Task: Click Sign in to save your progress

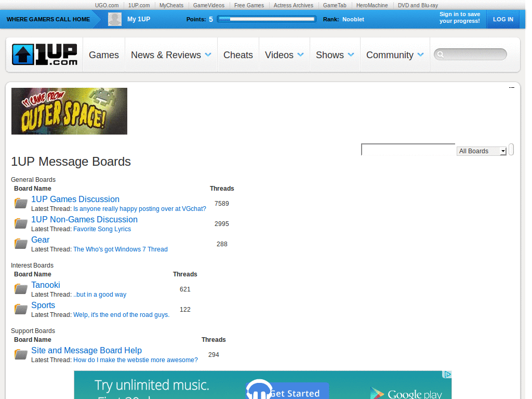Action: [459, 18]
